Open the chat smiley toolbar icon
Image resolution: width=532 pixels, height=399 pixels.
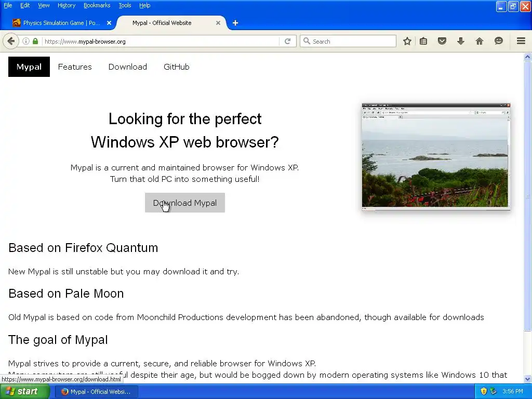pyautogui.click(x=498, y=41)
